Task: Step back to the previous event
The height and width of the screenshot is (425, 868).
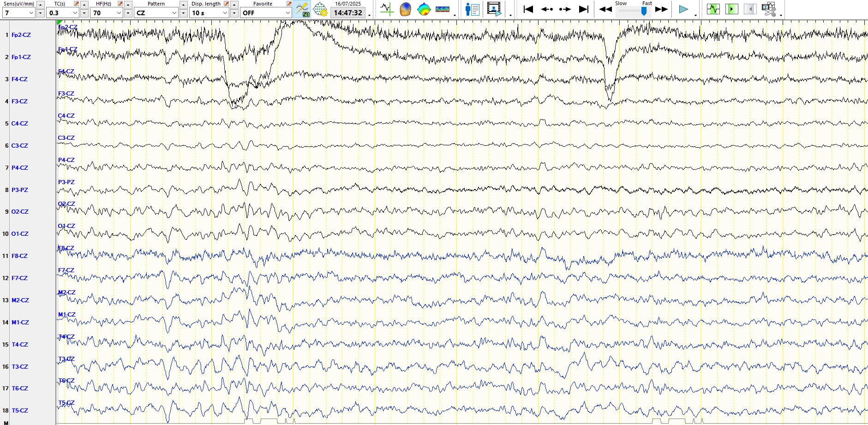Action: point(547,9)
